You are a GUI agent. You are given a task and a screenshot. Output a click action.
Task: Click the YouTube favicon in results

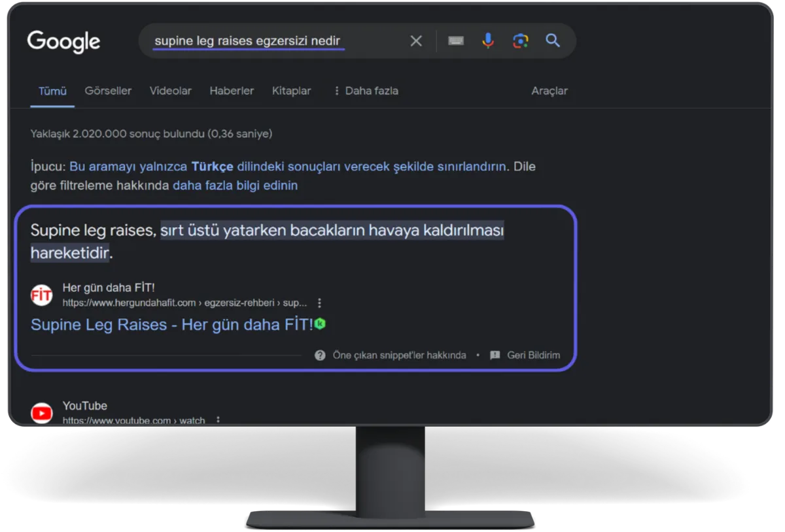click(41, 412)
